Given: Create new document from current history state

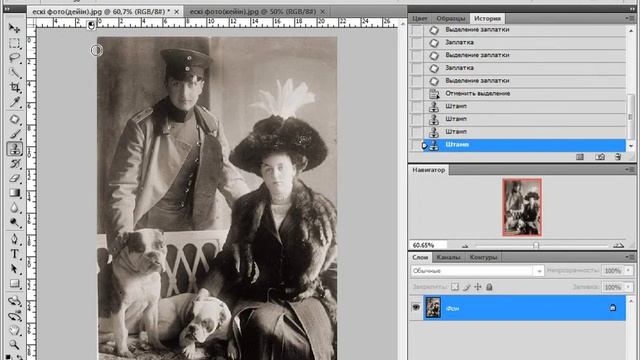Looking at the screenshot, I should click(580, 157).
